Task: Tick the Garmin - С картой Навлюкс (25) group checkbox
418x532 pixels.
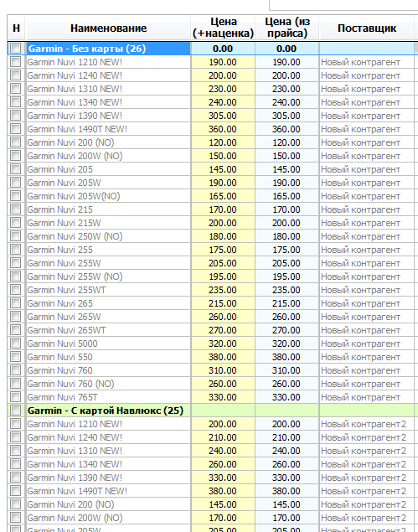Action: pyautogui.click(x=16, y=411)
